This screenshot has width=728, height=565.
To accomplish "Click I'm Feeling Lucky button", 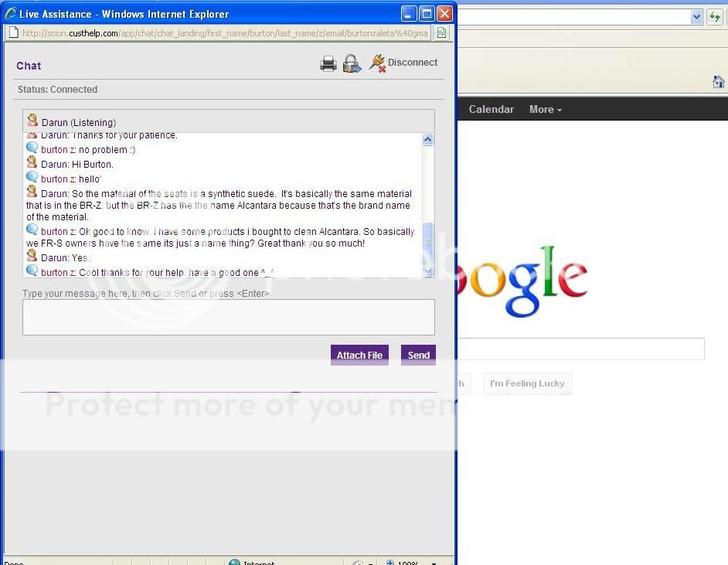I will point(527,383).
